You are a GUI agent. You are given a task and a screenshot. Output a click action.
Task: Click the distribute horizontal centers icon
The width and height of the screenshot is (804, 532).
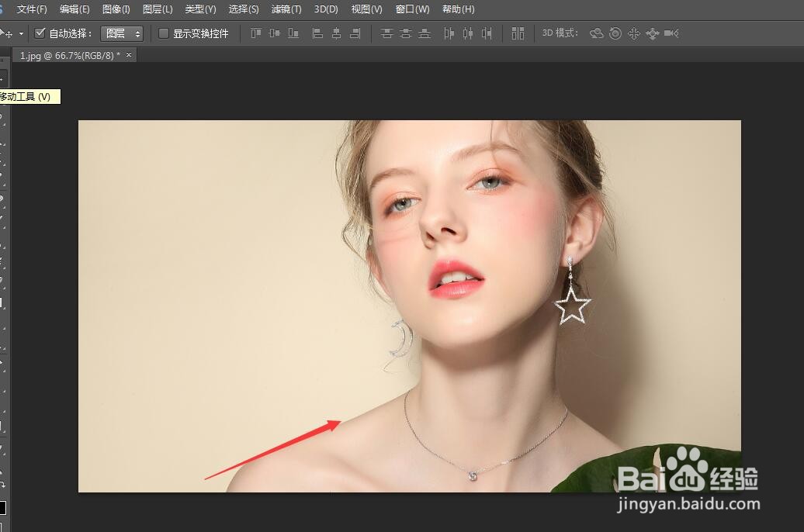(x=468, y=33)
